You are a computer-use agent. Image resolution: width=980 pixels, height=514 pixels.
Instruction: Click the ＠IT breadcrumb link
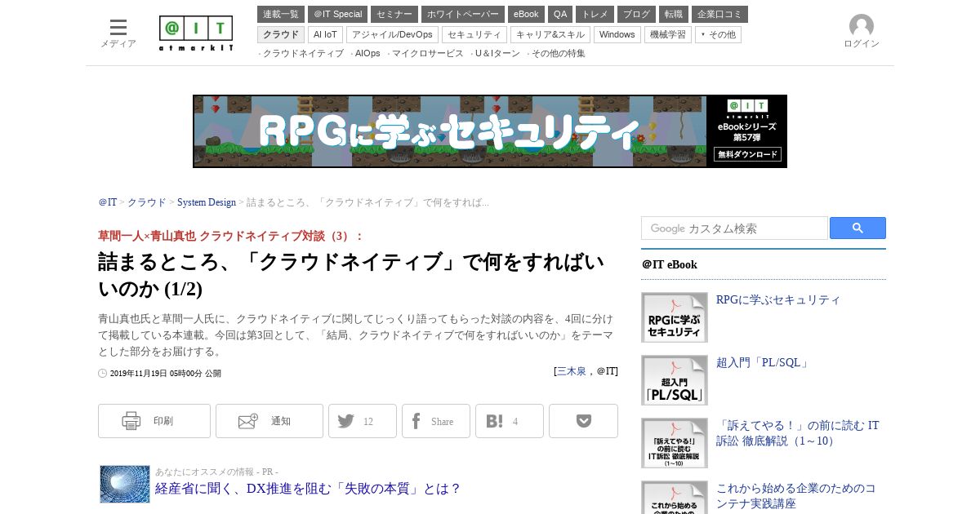coord(108,202)
